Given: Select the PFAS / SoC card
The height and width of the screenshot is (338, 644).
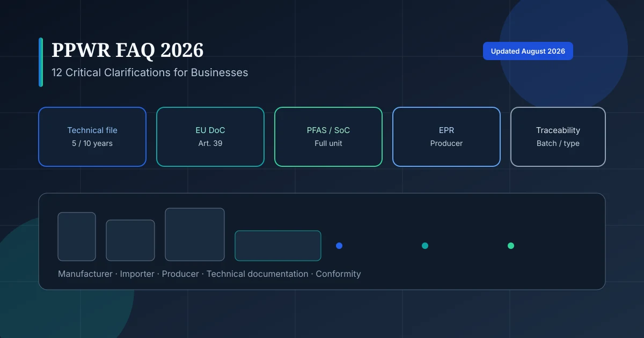Looking at the screenshot, I should click(x=328, y=137).
